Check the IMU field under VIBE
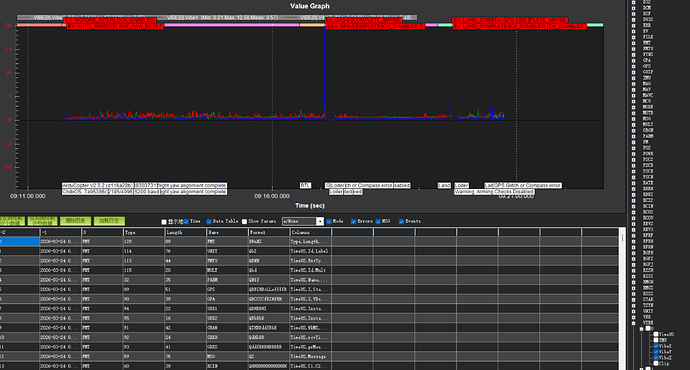Viewport: 690px width, 370px height. pyautogui.click(x=656, y=340)
